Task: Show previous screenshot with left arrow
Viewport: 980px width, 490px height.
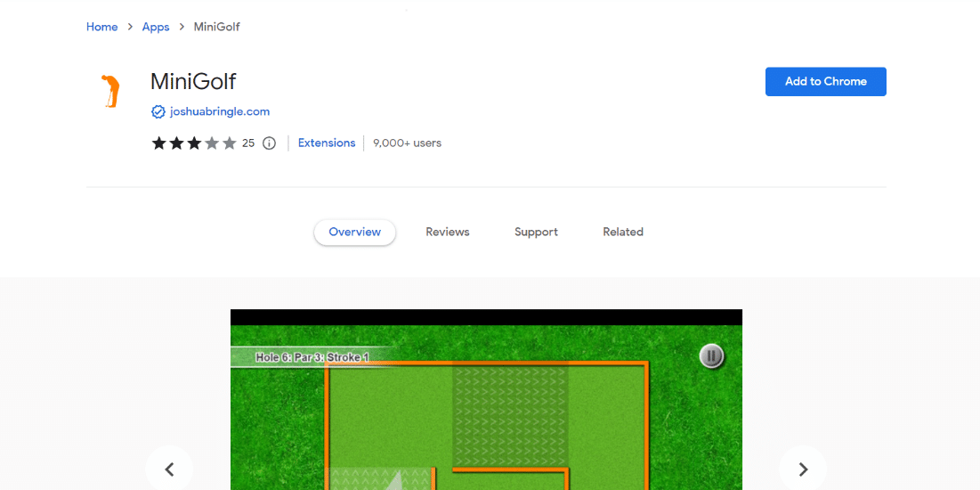Action: pyautogui.click(x=169, y=470)
